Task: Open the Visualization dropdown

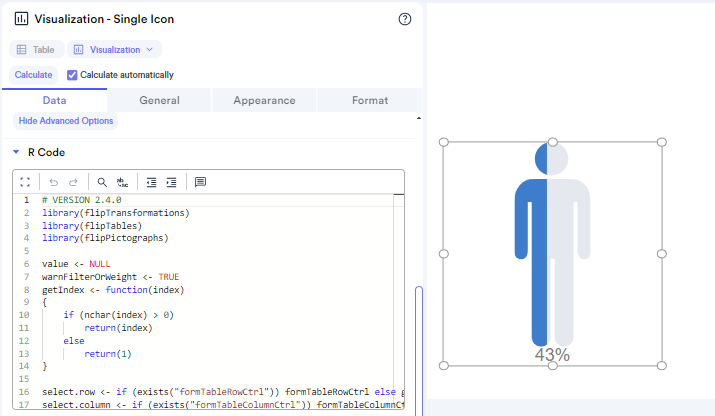Action: (x=114, y=49)
